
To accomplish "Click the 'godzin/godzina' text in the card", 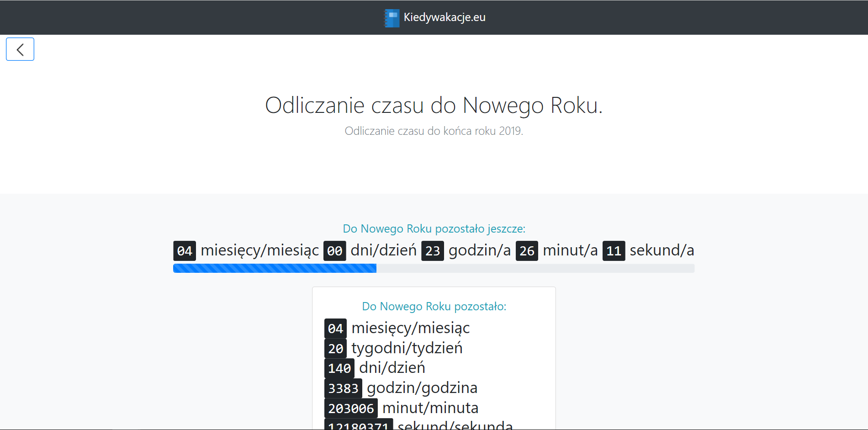I will point(422,388).
